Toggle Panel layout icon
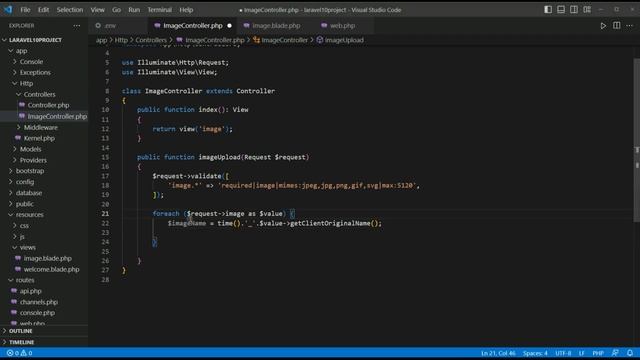 561,9
